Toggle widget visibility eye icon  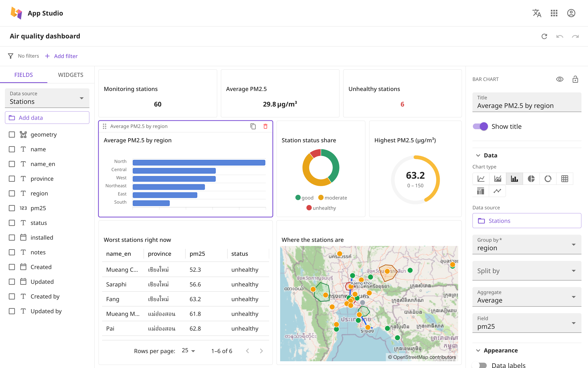560,79
